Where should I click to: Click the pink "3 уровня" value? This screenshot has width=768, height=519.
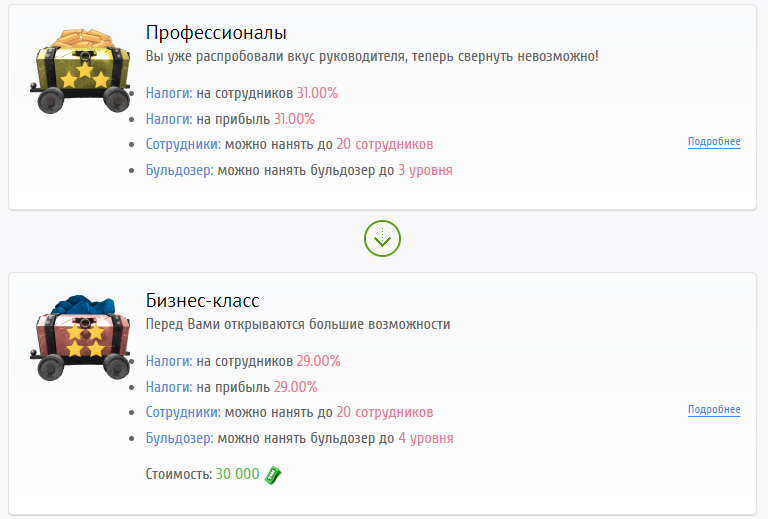point(425,170)
